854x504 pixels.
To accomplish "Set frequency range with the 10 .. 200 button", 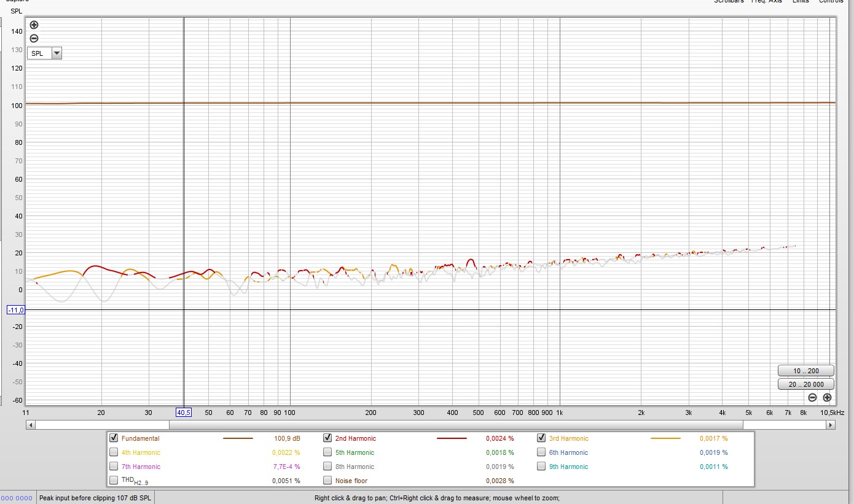I will point(805,371).
